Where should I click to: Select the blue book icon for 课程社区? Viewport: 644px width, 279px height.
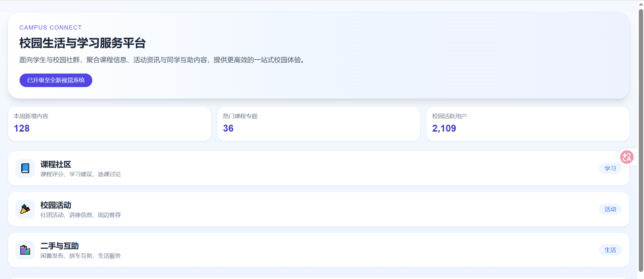click(25, 168)
